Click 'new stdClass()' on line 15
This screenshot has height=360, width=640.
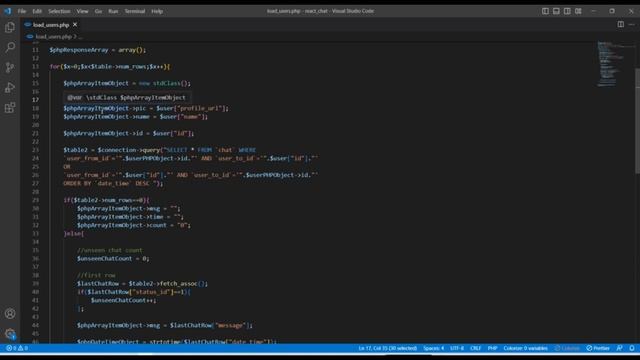(x=164, y=83)
